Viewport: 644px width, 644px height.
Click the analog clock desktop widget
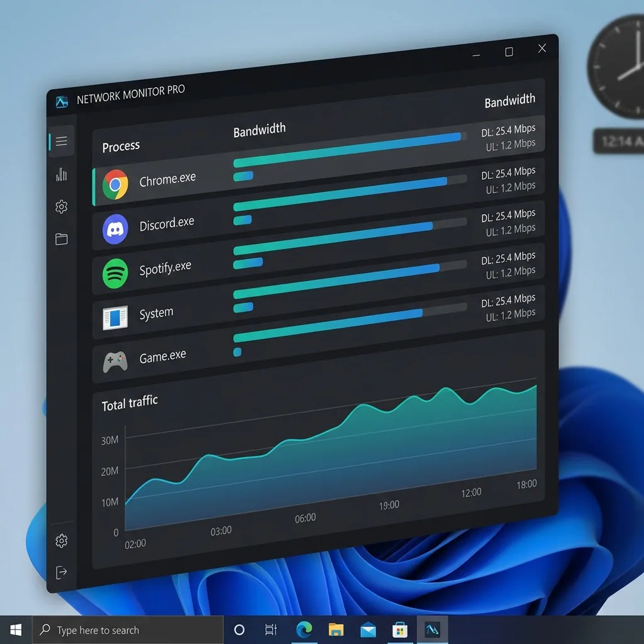(616, 65)
